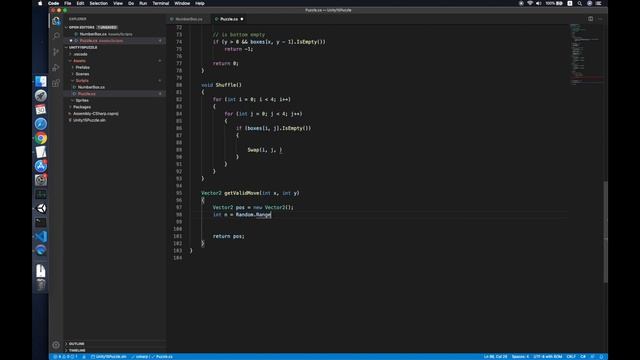Switch to the NumberBox.cs editor tab

[189, 19]
